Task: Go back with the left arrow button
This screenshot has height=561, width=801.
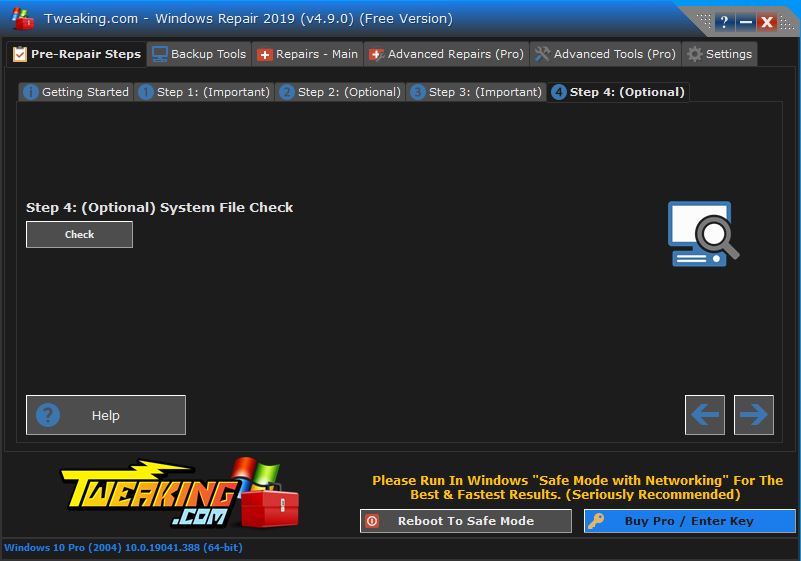Action: pos(704,414)
